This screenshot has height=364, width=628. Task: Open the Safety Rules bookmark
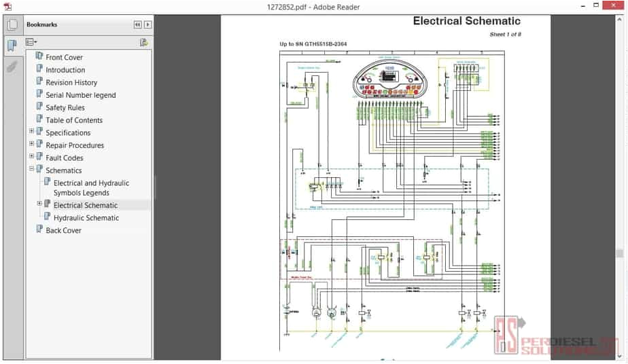coord(65,107)
